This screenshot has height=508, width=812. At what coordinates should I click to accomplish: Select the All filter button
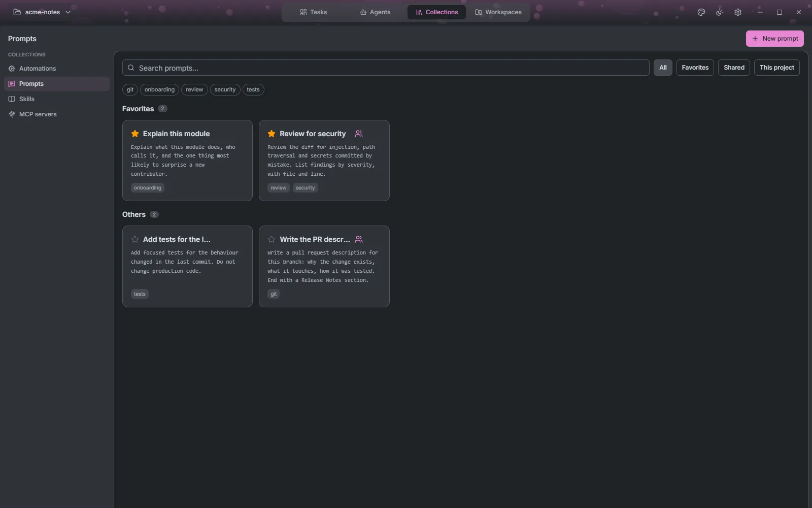coord(663,68)
